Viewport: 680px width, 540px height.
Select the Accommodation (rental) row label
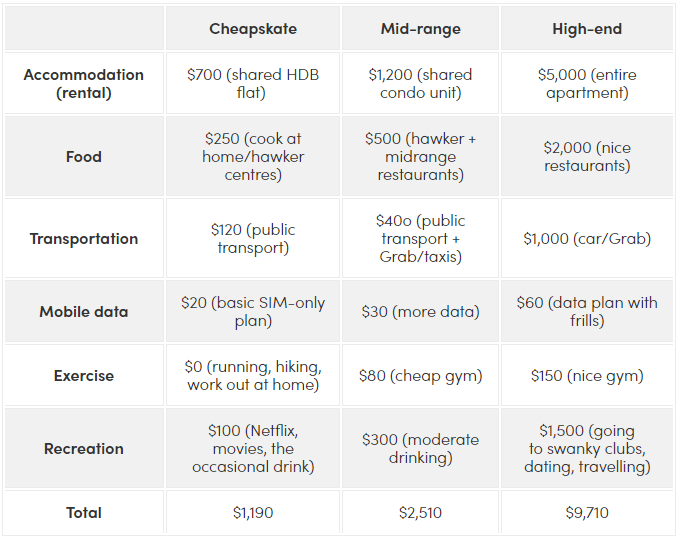84,84
